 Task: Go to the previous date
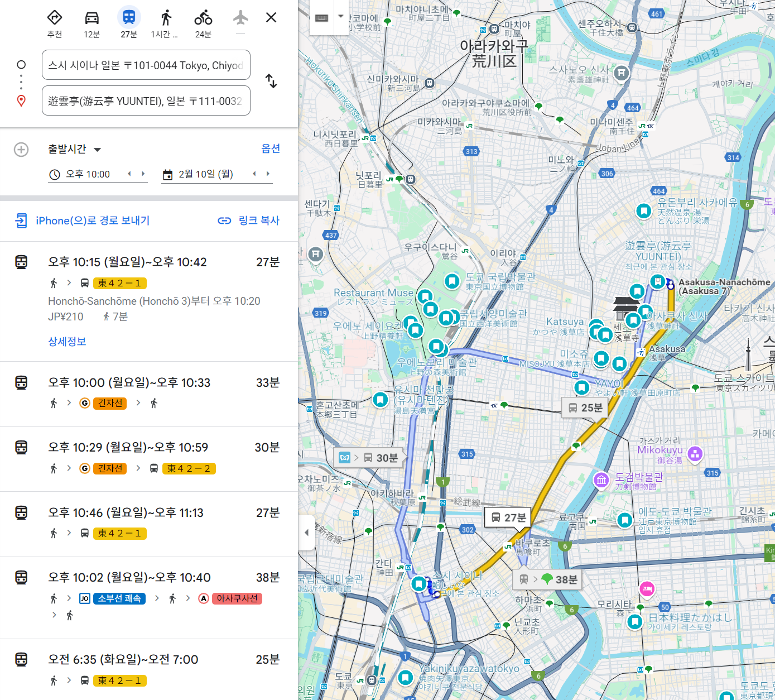coord(254,174)
